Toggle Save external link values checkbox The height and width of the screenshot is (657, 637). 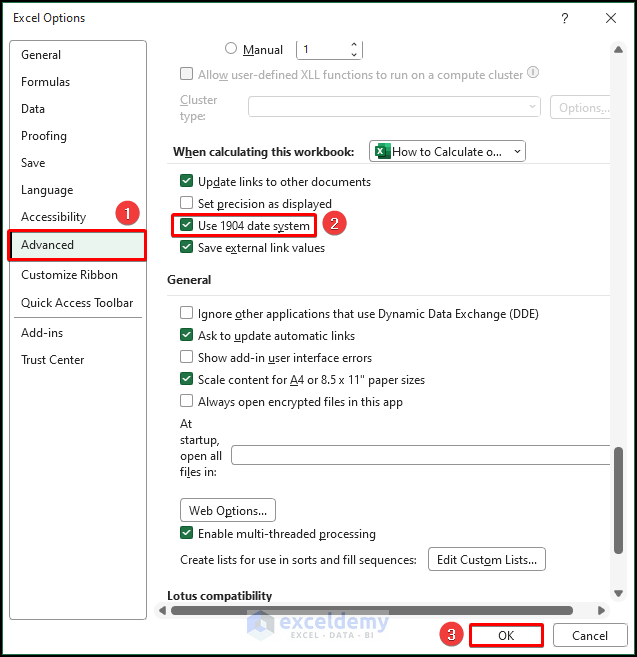(x=186, y=247)
